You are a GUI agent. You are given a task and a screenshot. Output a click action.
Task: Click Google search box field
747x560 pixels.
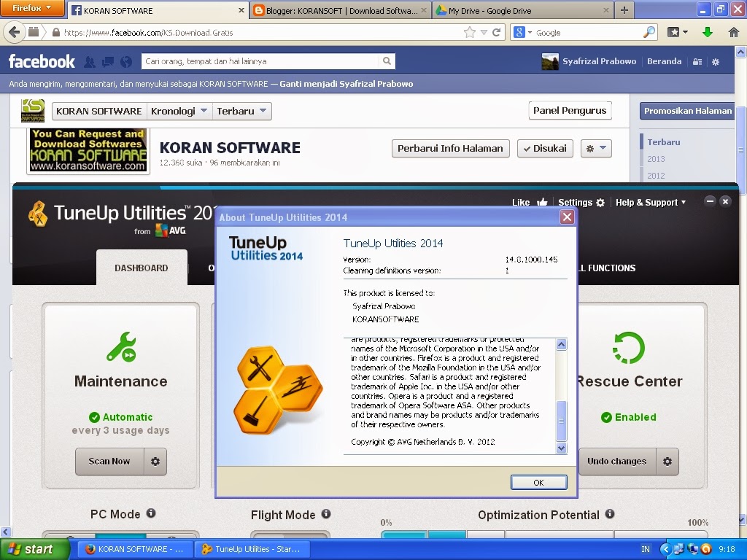tap(588, 32)
